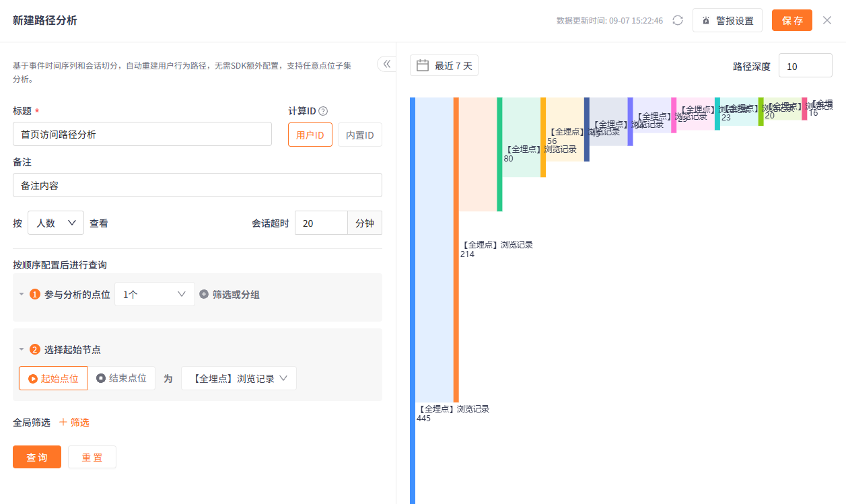
Task: Open the 人数 metric dropdown
Action: (56, 223)
